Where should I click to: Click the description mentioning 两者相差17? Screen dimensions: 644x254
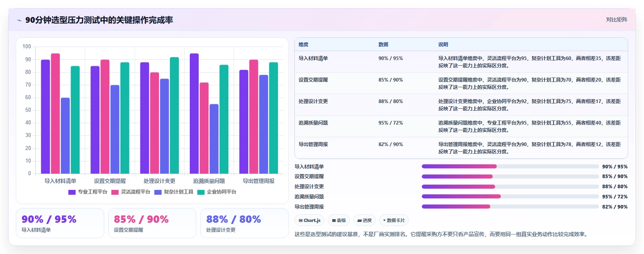coord(529,105)
